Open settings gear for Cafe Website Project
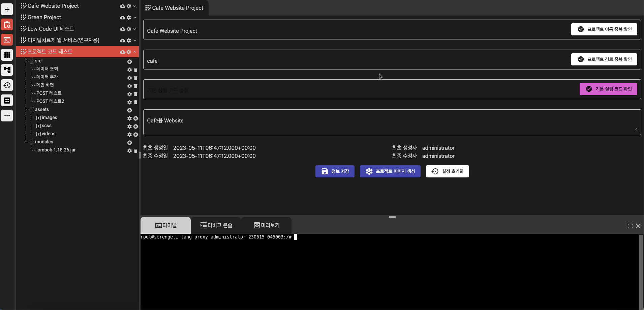644x310 pixels. 128,6
